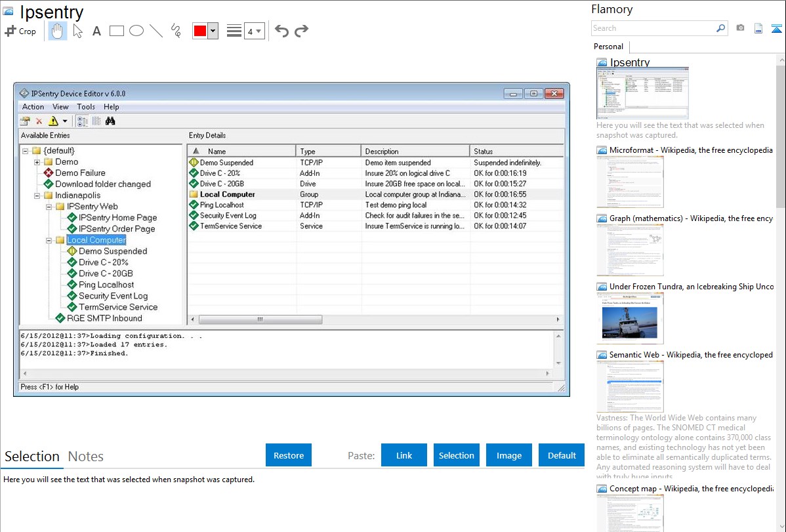Switch to the Notes tab

pyautogui.click(x=86, y=457)
